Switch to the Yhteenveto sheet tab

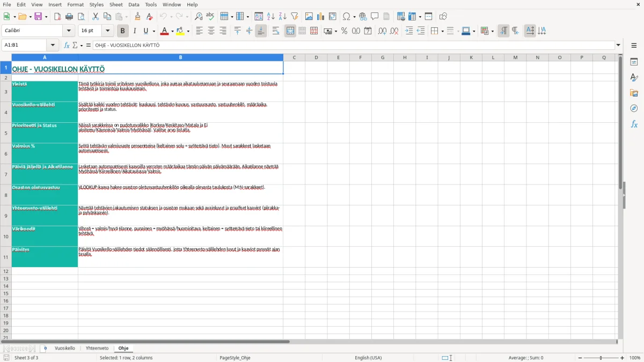[x=97, y=348]
